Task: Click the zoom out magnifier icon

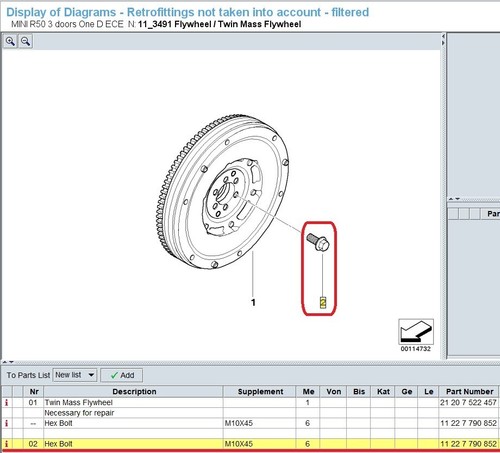Action: (25, 42)
